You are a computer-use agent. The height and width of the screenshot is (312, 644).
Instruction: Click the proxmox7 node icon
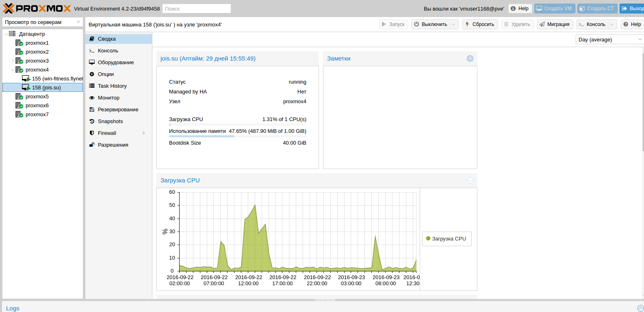19,114
